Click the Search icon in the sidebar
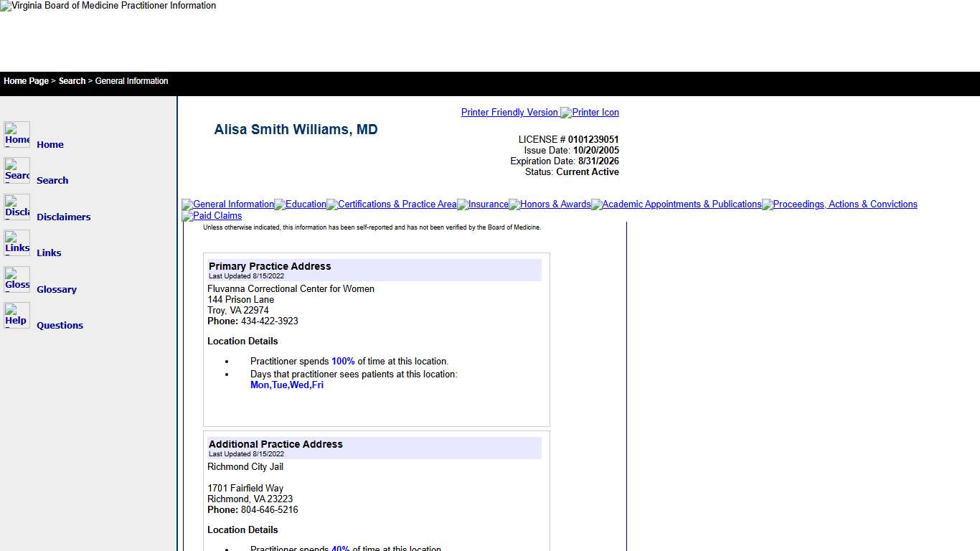Screen dimensions: 980x551 [x=17, y=171]
